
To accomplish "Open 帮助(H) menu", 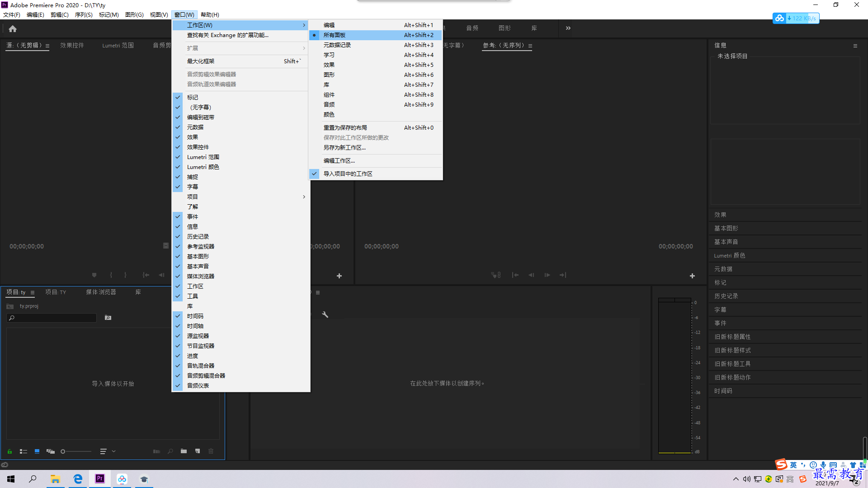I will tap(210, 14).
